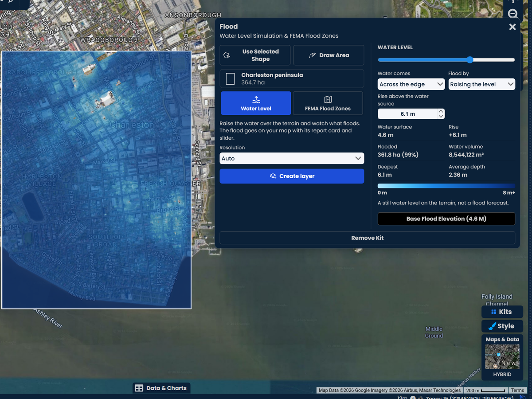The width and height of the screenshot is (532, 399).
Task: Open the Resolution dropdown set to Auto
Action: coord(292,158)
